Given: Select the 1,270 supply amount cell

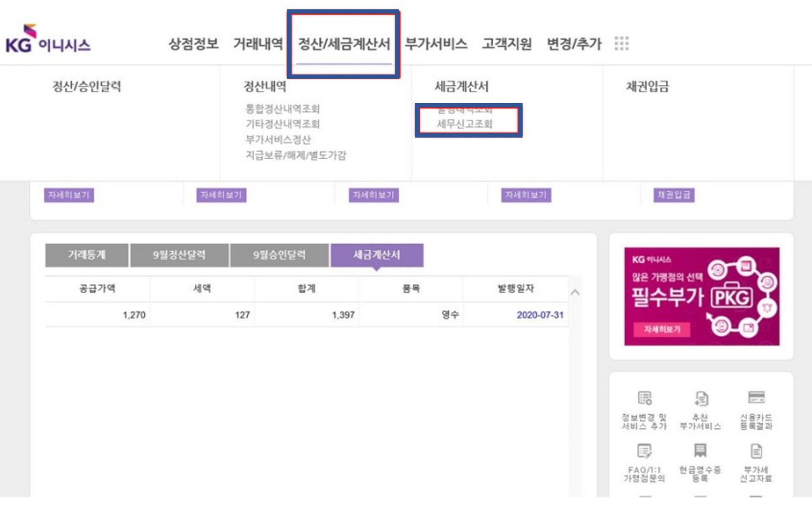Looking at the screenshot, I should pyautogui.click(x=97, y=315).
